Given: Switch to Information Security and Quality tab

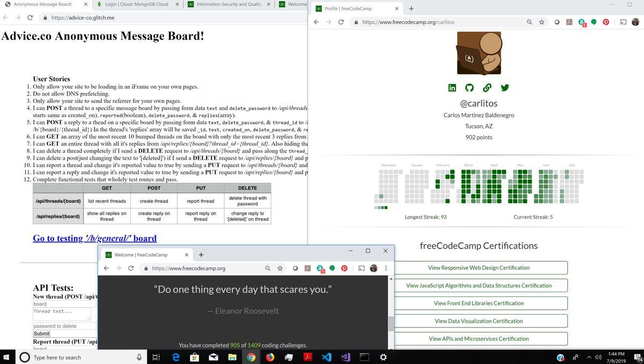Looking at the screenshot, I should 229,4.
